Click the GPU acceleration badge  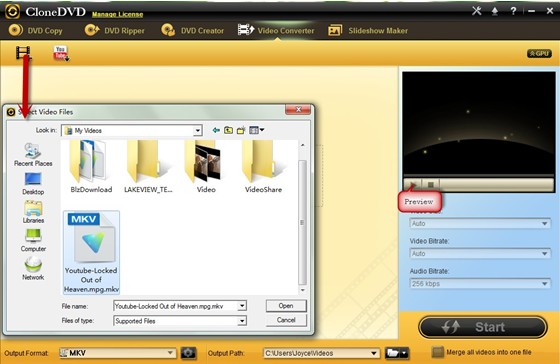(539, 54)
